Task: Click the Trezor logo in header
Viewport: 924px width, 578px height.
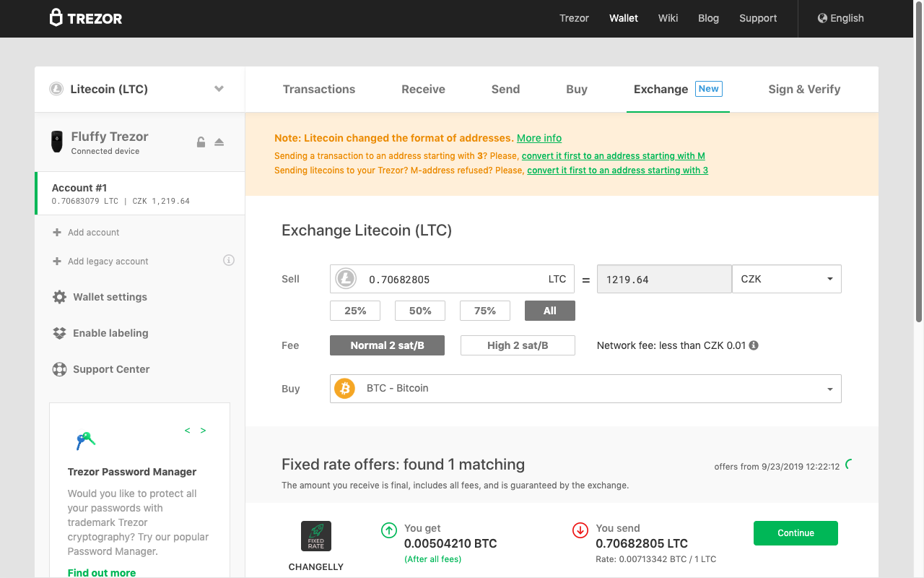Action: click(x=85, y=18)
